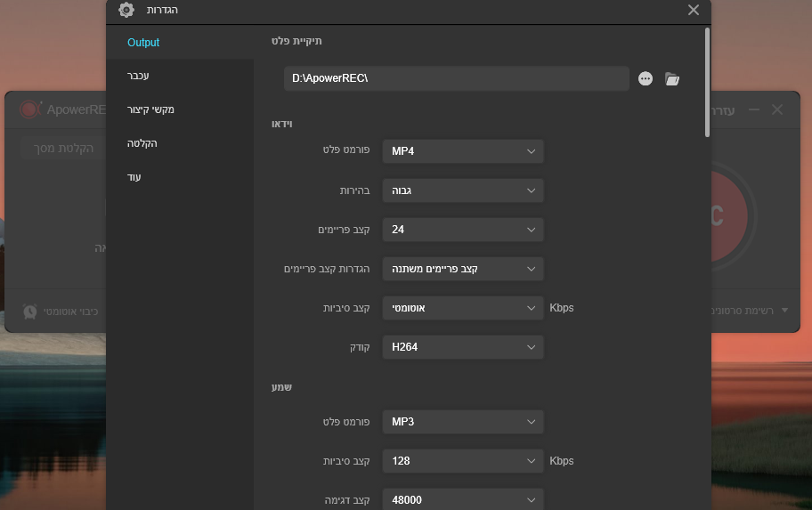This screenshot has height=510, width=812.
Task: Open the output folder via folder icon
Action: coord(672,79)
